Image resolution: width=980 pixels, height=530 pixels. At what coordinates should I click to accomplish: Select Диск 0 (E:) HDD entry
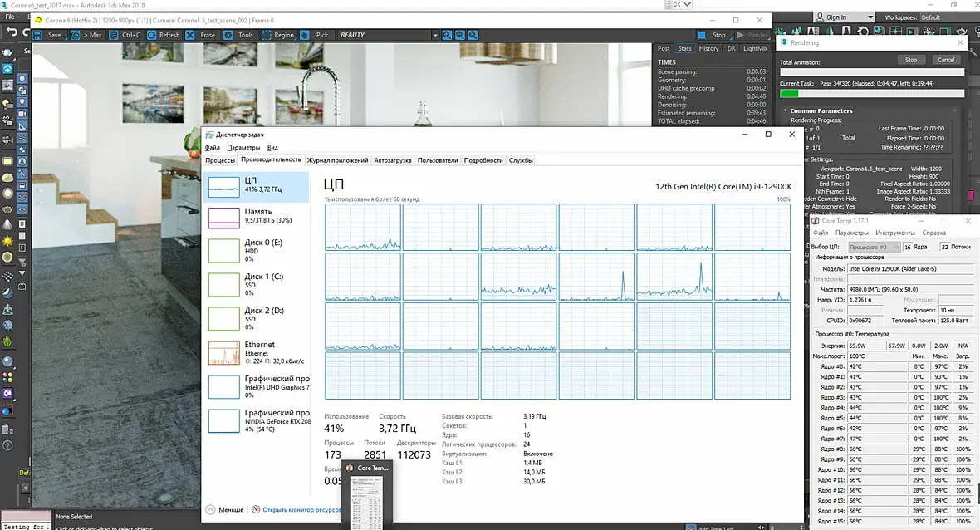257,250
